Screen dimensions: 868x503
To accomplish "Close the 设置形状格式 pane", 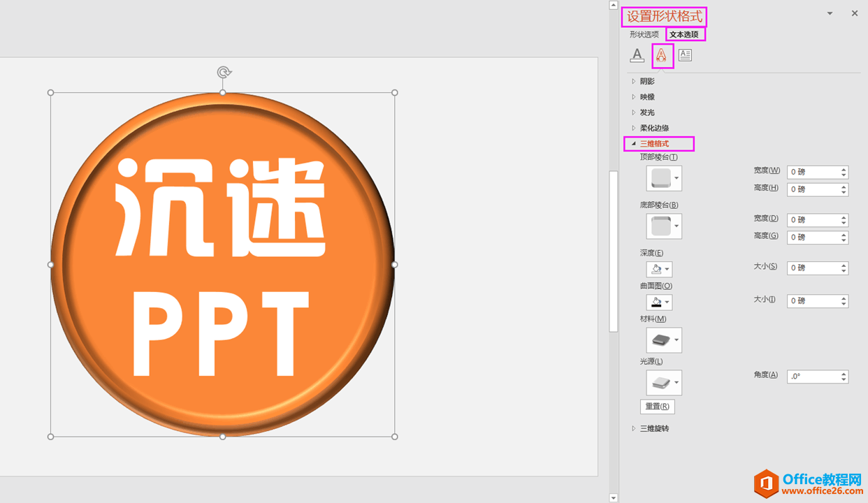I will click(x=854, y=13).
